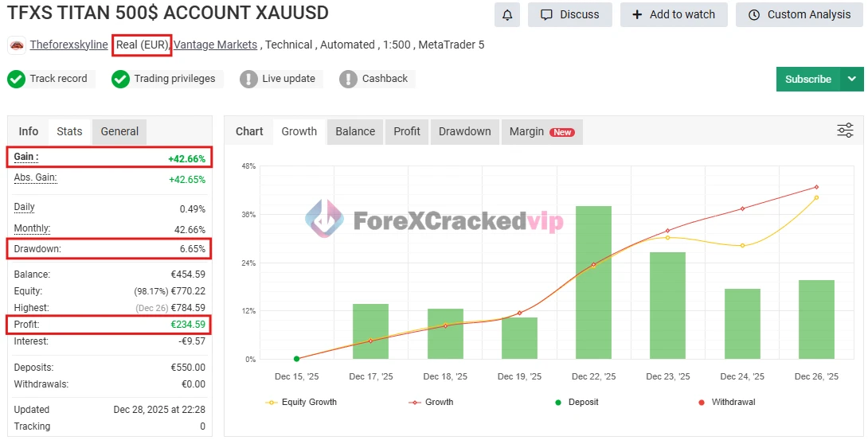Expand the Subscribe dropdown arrow
The width and height of the screenshot is (868, 440).
852,79
